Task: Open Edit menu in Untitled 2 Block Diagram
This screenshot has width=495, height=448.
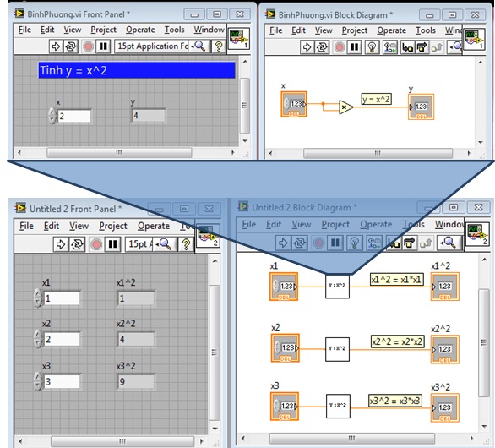Action: [274, 224]
